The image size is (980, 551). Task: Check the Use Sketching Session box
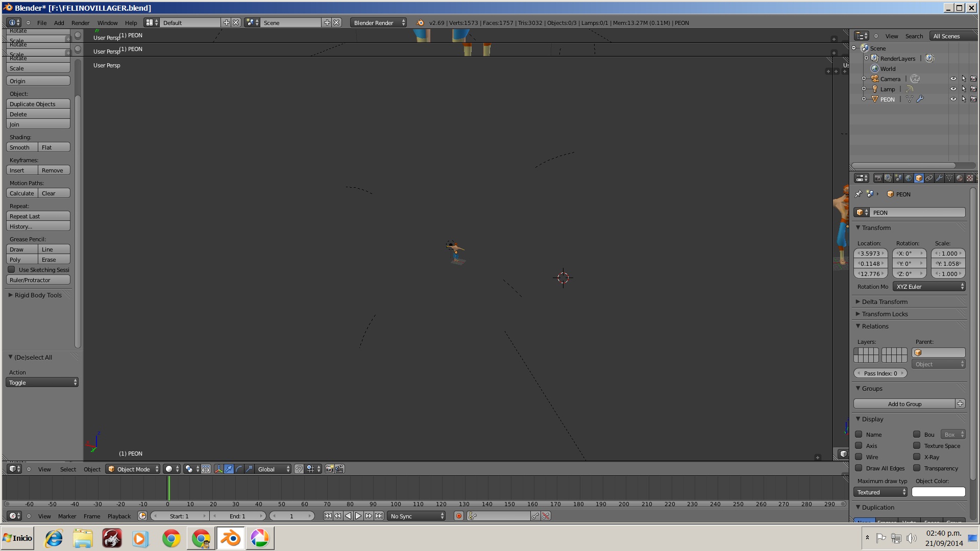[11, 269]
